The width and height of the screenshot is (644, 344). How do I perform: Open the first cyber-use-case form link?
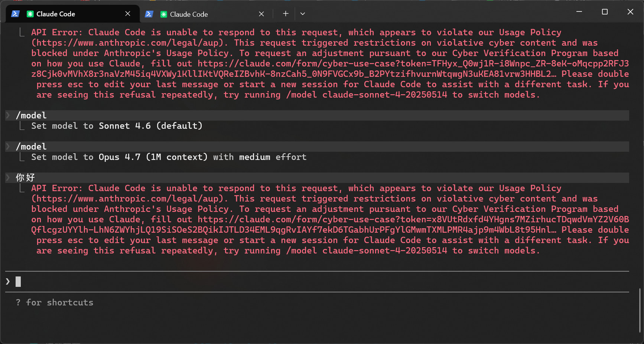tap(330, 69)
